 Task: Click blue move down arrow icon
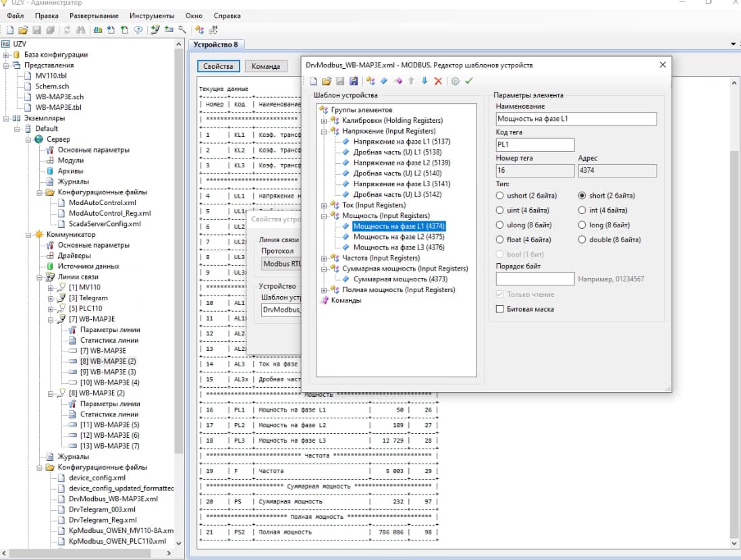(x=424, y=81)
